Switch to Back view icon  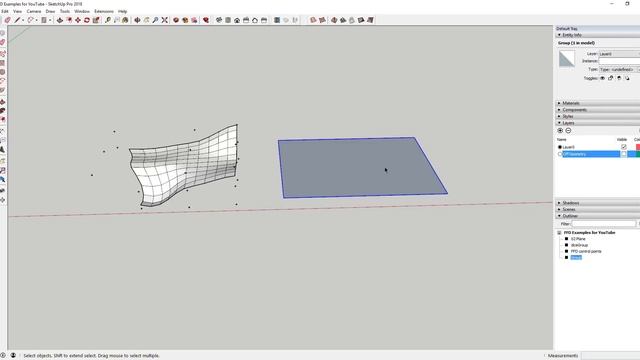[255, 20]
